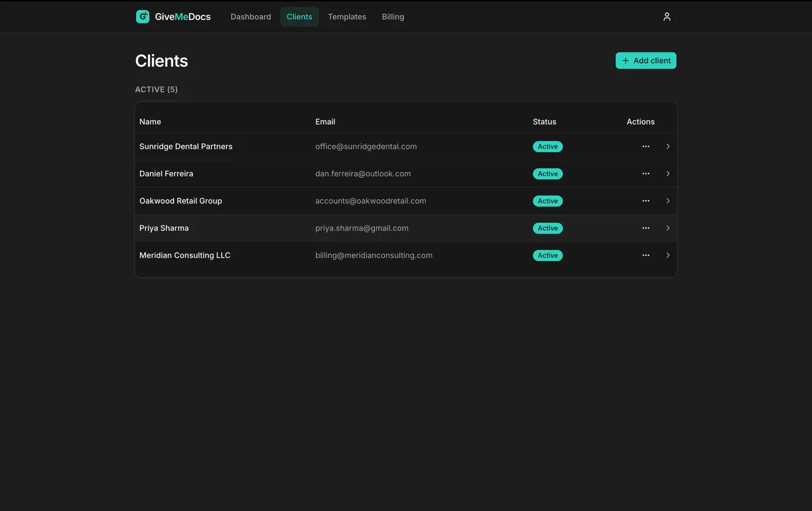Open actions menu for Priya Sharma
The height and width of the screenshot is (511, 812).
click(646, 229)
